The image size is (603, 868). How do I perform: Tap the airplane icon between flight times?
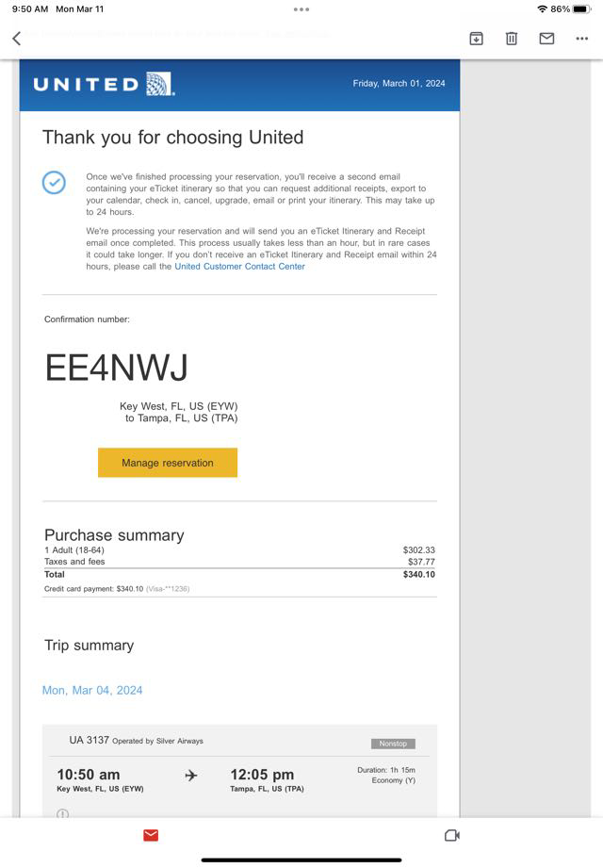[191, 776]
